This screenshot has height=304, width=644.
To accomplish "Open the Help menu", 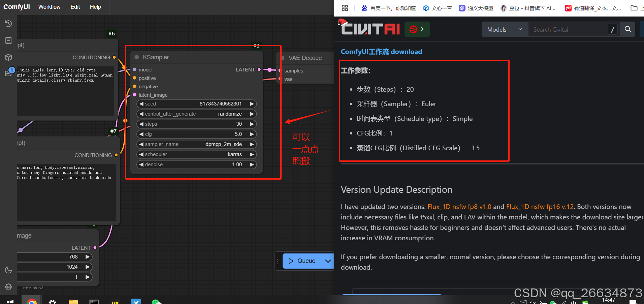I will point(95,7).
